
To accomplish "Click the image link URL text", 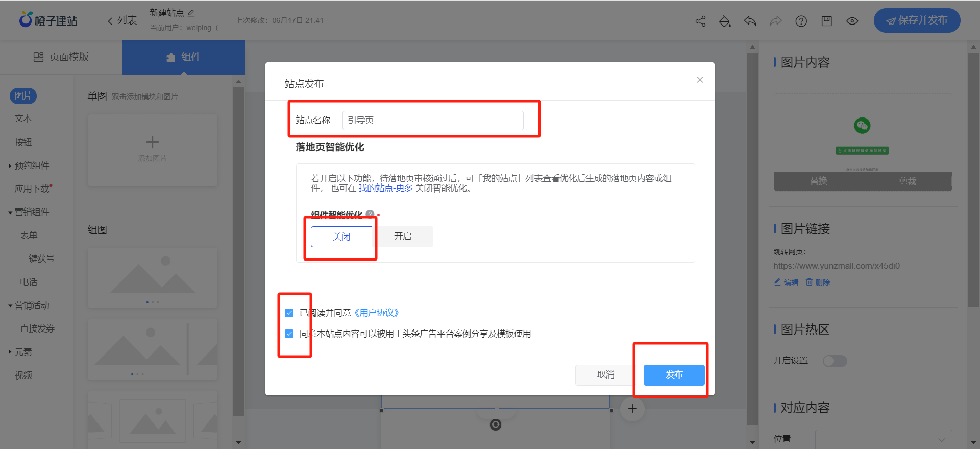I will (837, 266).
